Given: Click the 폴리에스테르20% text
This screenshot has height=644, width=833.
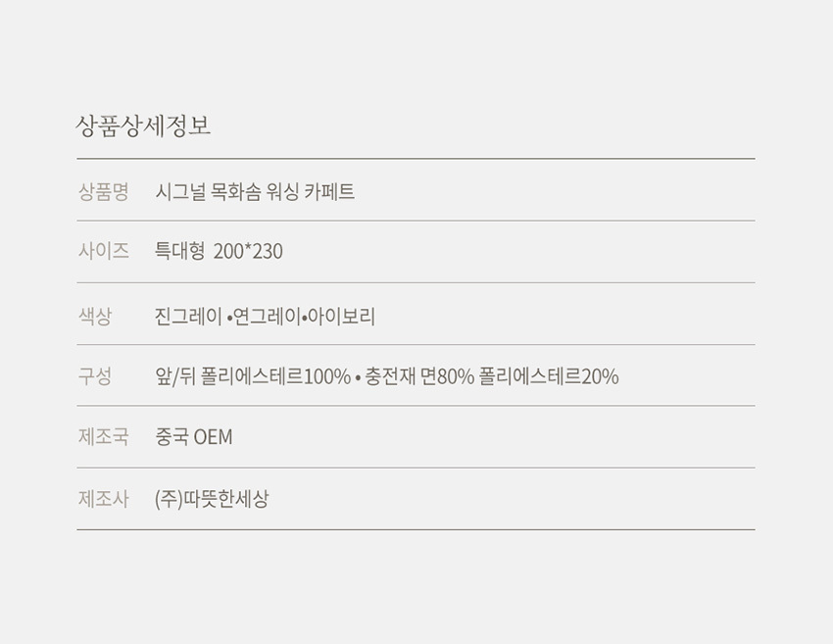Looking at the screenshot, I should (x=549, y=377).
